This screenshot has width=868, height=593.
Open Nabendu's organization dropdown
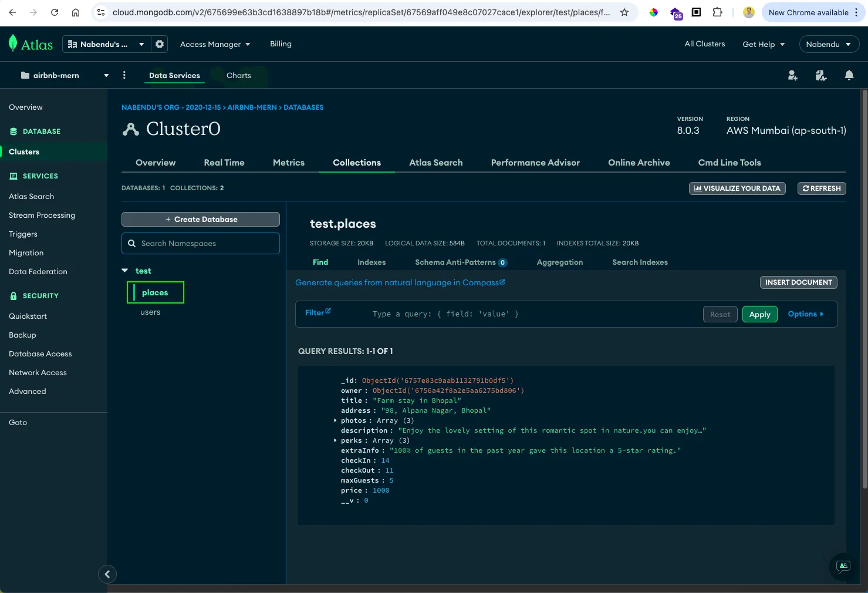click(106, 44)
